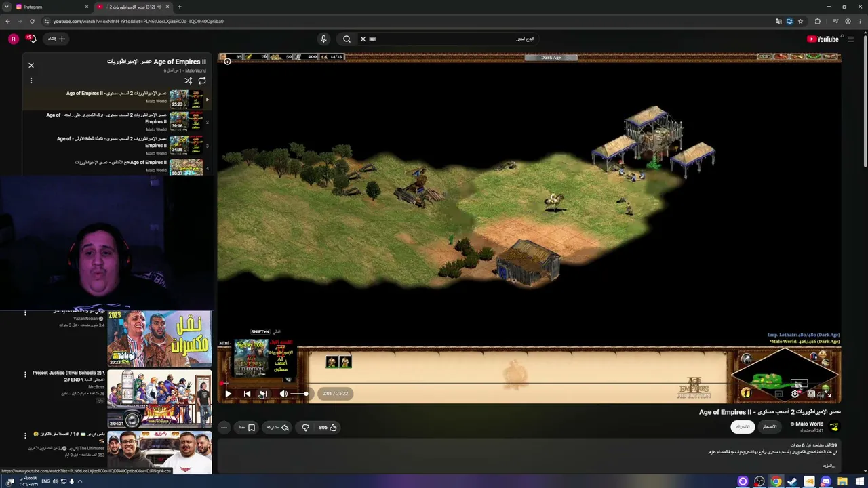Screen dimensions: 868x488
Task: Open the Chrome three-dot menu
Action: (x=861, y=21)
